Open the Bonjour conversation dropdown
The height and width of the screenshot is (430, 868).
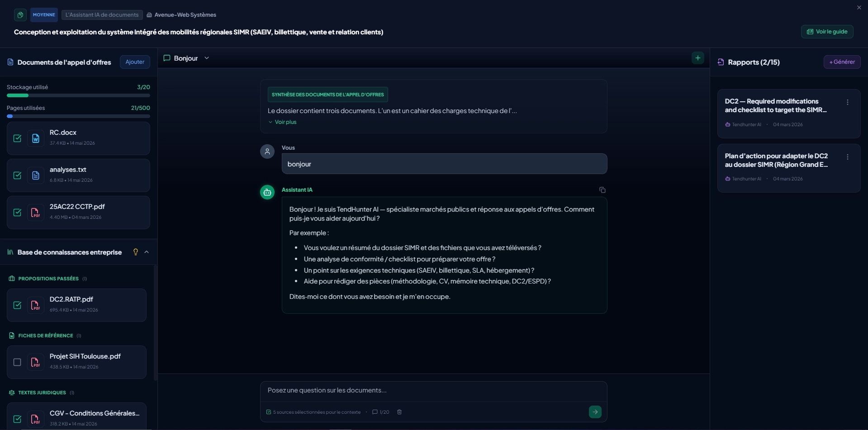click(207, 58)
